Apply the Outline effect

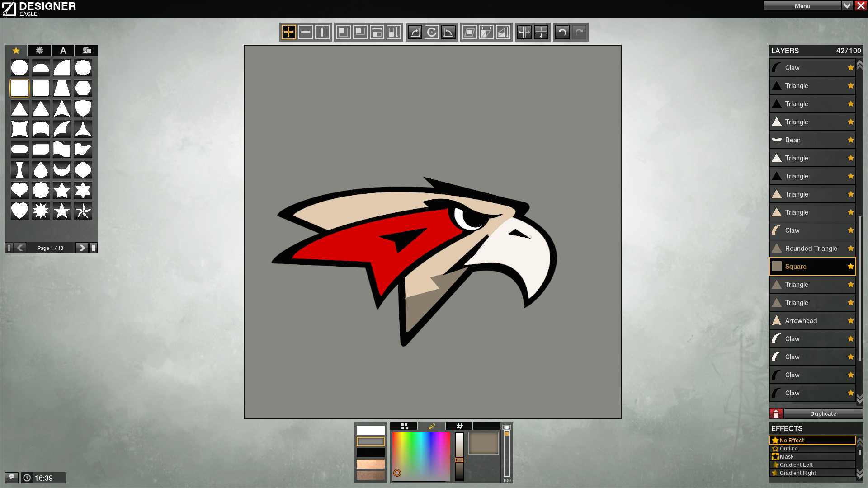[x=812, y=449]
